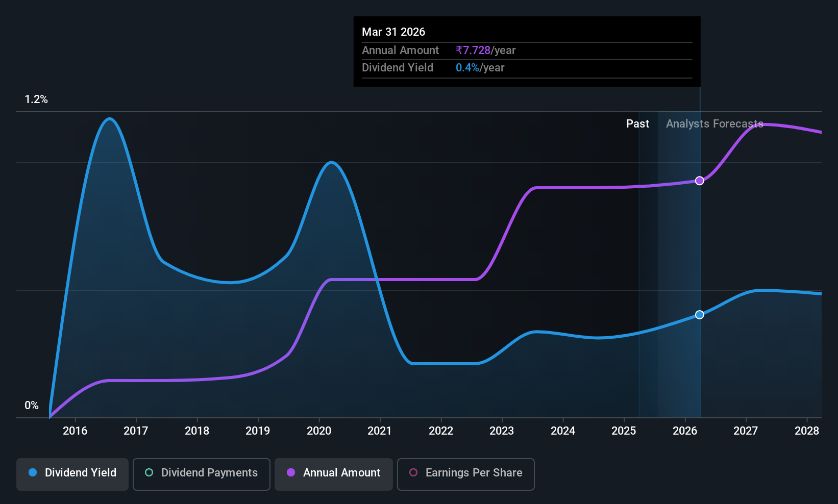Click the 2016 x-axis year label
Viewport: 838px width, 504px height.
tap(75, 431)
